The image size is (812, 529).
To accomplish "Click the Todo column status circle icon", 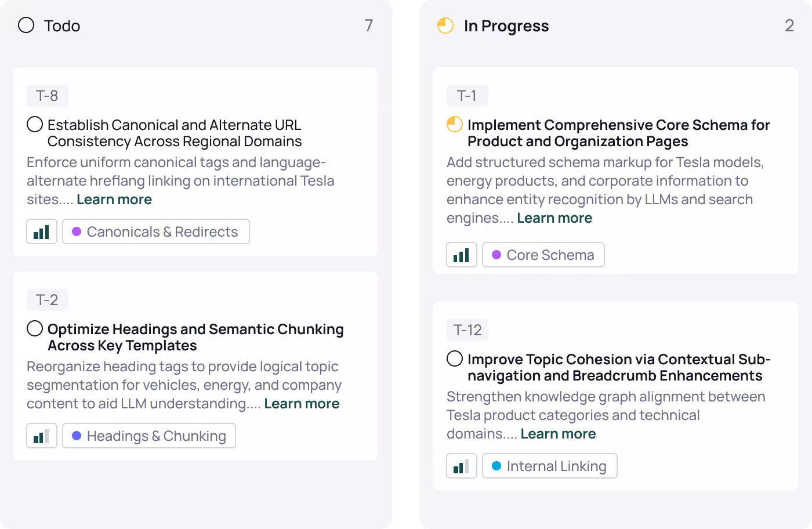I will pos(26,26).
